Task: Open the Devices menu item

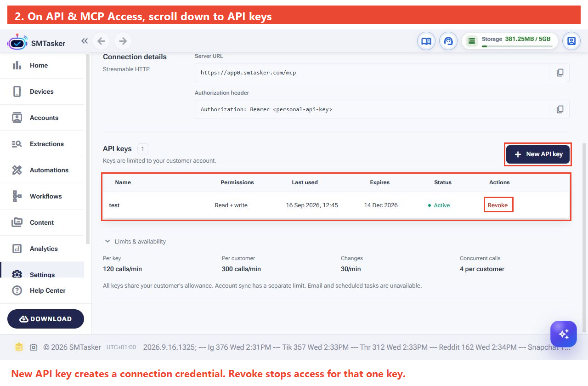Action: [x=42, y=91]
